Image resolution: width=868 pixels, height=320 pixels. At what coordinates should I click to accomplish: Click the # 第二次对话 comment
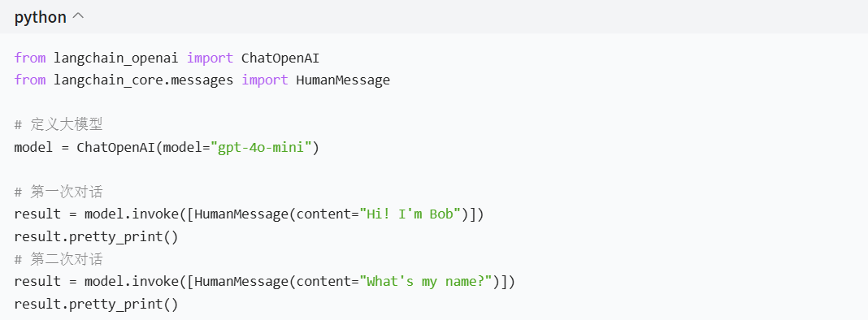pyautogui.click(x=59, y=259)
